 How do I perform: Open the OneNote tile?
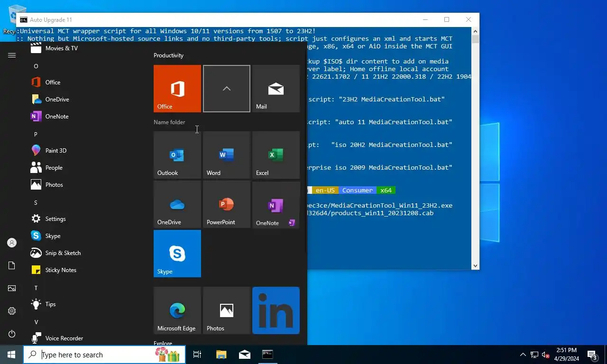tap(276, 204)
